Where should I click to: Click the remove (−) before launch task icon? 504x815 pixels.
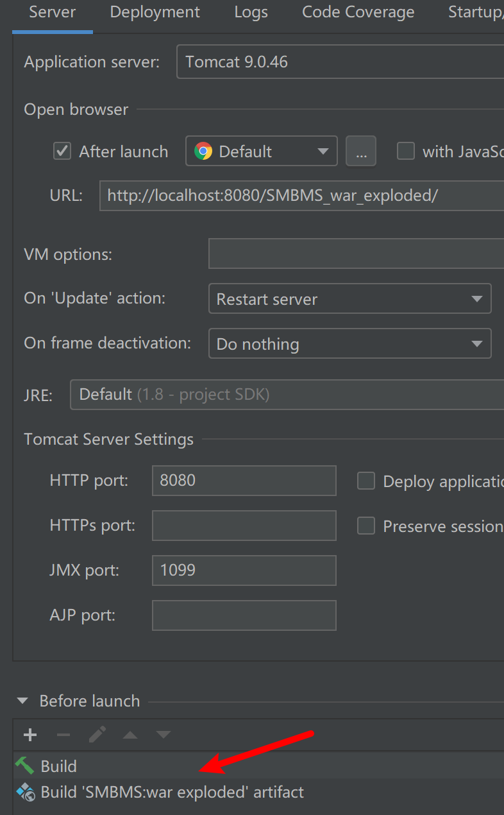[x=63, y=735]
